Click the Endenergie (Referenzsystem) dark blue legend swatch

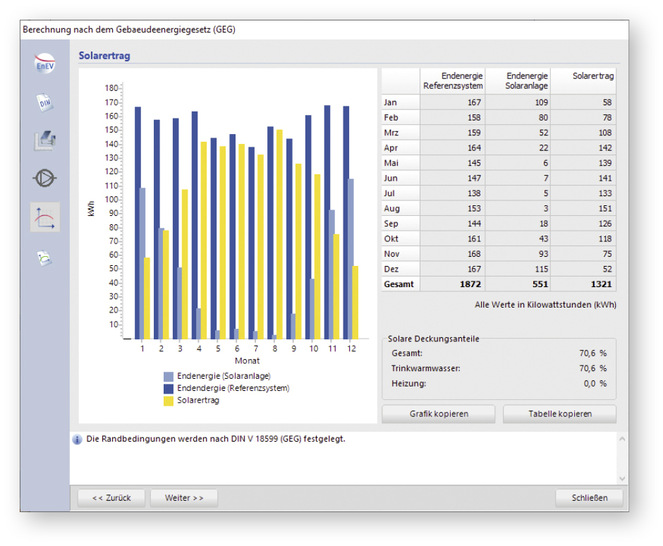click(x=167, y=388)
